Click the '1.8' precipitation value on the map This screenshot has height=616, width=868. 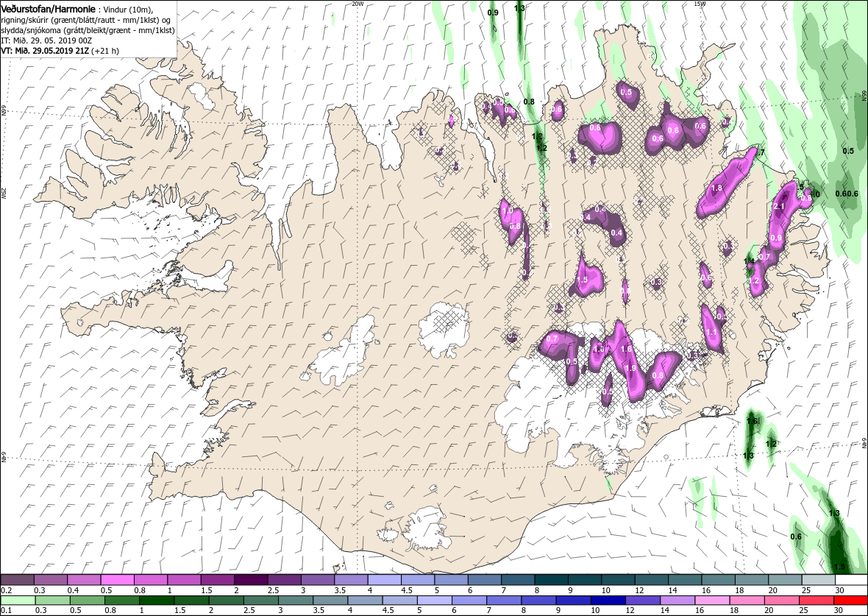click(x=716, y=188)
